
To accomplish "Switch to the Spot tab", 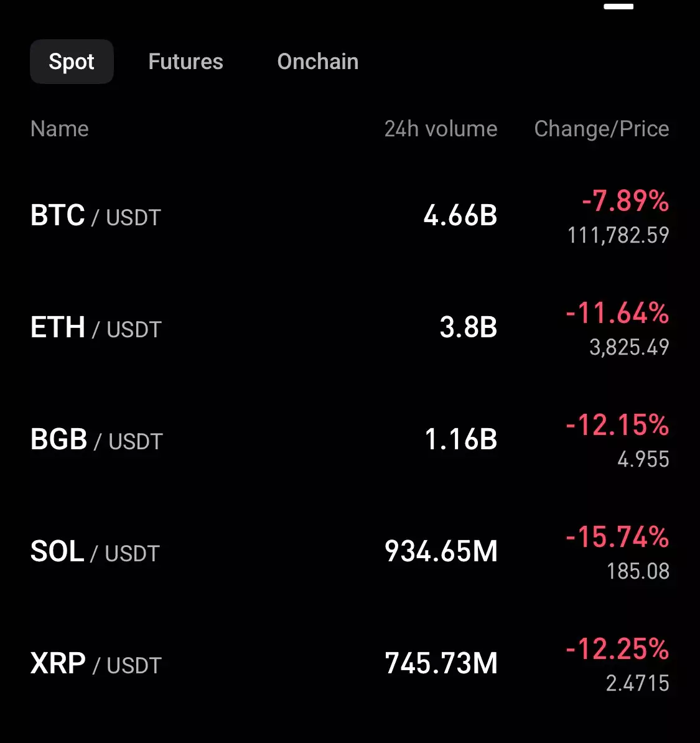I will click(x=72, y=62).
